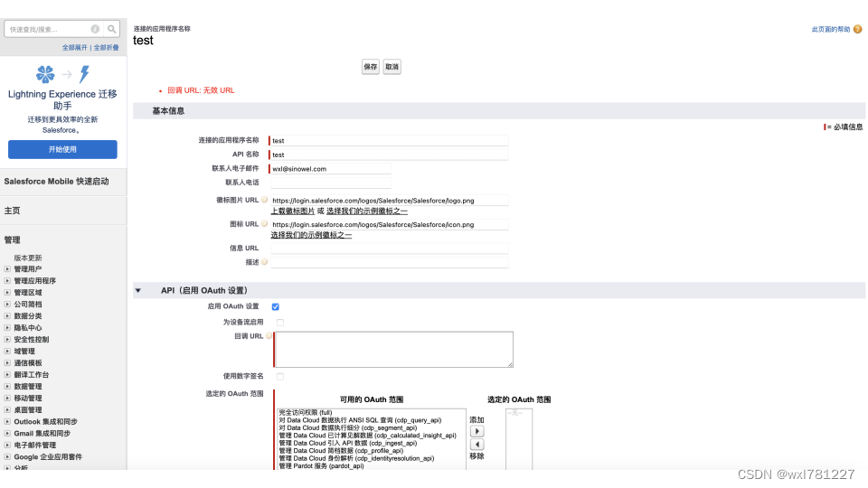
Task: Expand the 管理用户 tree node
Action: coord(7,269)
